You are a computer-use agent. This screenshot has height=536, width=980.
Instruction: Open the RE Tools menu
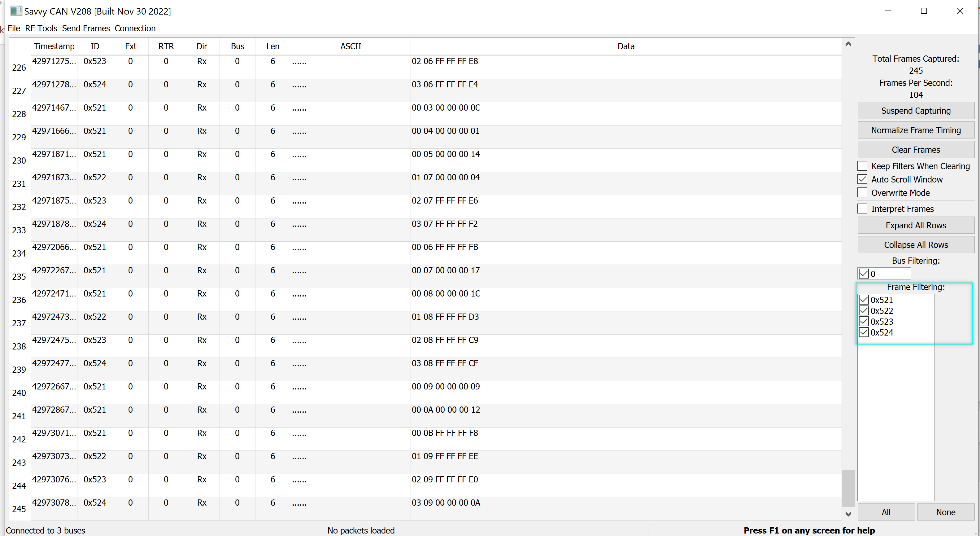[41, 28]
